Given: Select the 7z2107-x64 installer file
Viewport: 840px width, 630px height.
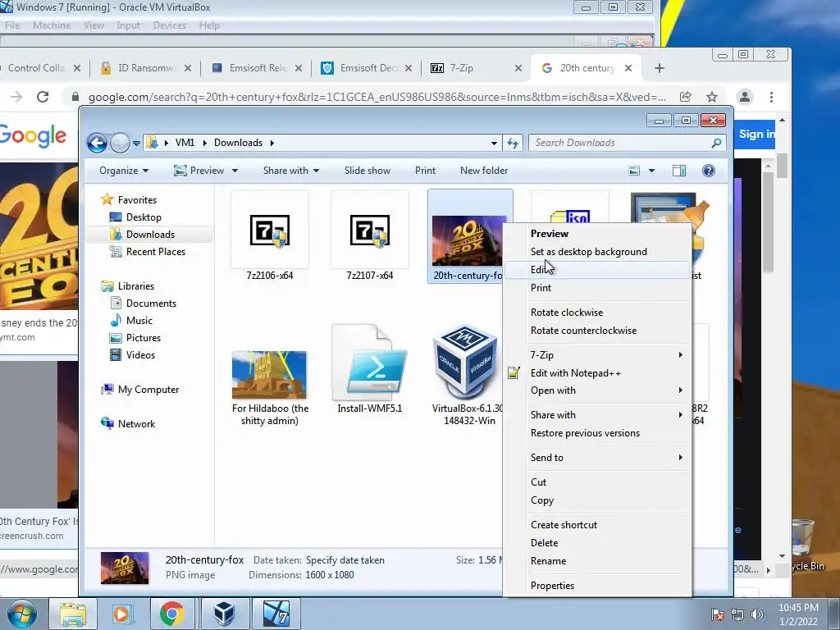Looking at the screenshot, I should (370, 235).
